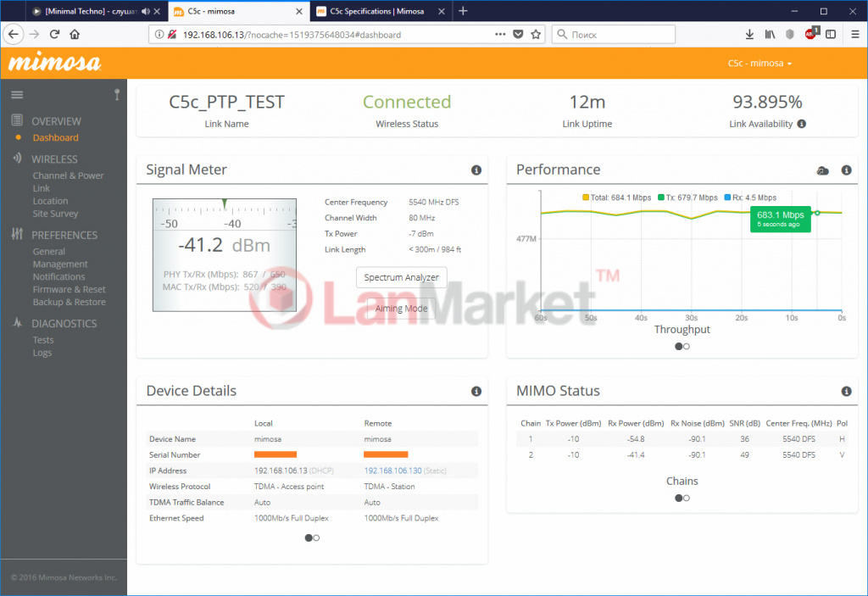Image resolution: width=868 pixels, height=596 pixels.
Task: Click the Device Details info icon
Action: coord(476,392)
